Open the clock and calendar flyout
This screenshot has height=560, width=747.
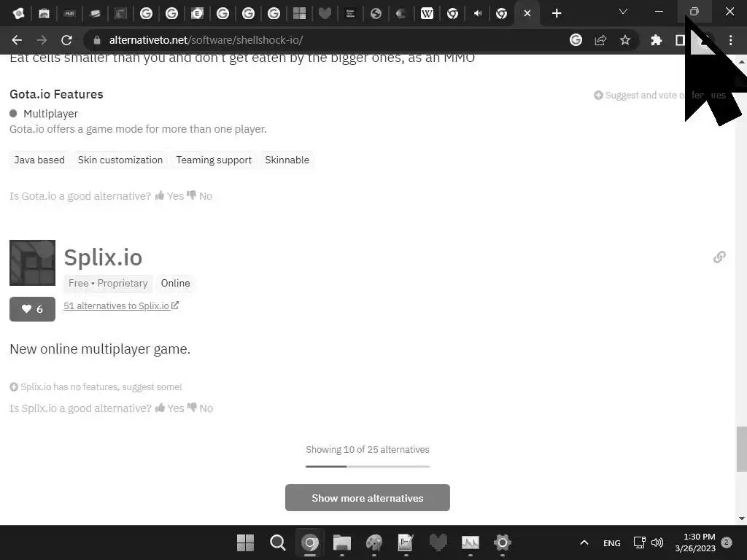(695, 542)
